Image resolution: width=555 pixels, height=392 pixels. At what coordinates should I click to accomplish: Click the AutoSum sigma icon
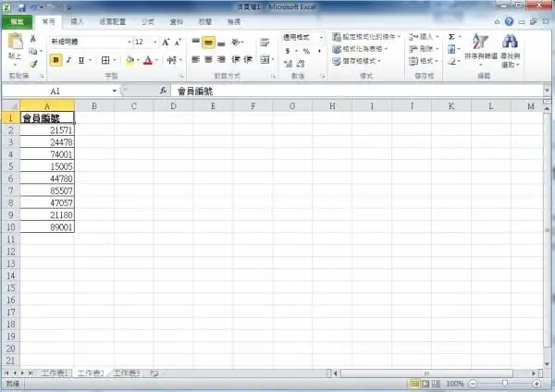pyautogui.click(x=451, y=37)
